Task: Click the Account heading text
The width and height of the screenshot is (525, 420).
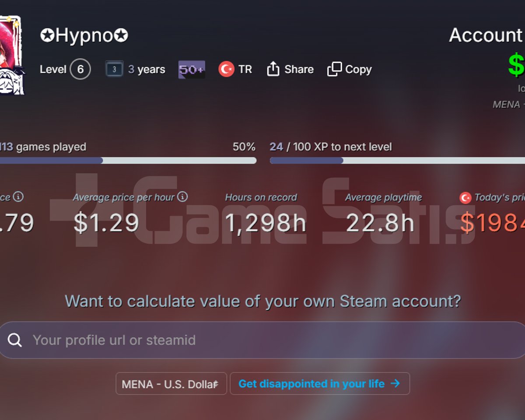Action: (x=486, y=35)
